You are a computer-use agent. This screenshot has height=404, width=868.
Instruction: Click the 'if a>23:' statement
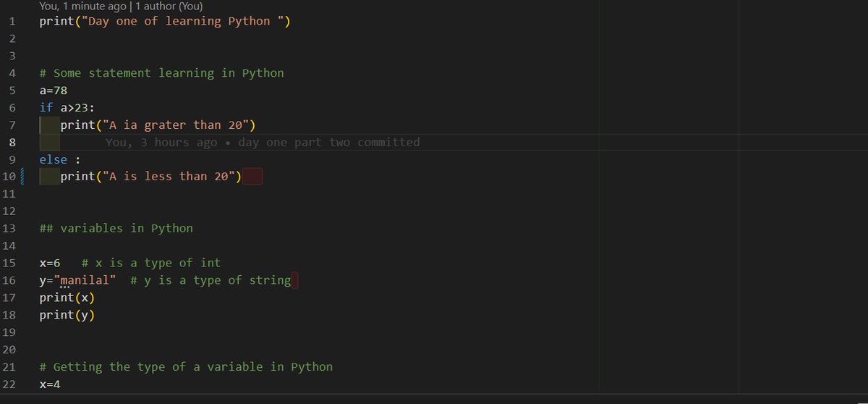(67, 108)
